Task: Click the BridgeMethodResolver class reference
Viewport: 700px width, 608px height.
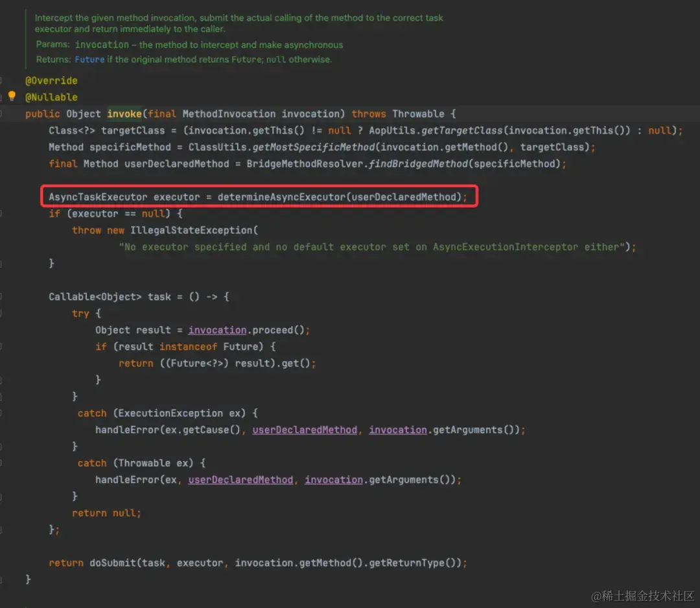Action: pyautogui.click(x=305, y=164)
